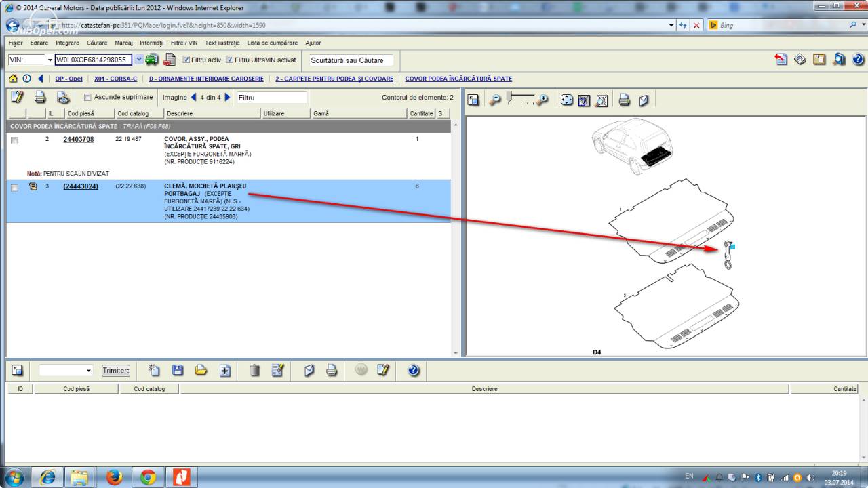Click the area zoom tool icon

585,100
